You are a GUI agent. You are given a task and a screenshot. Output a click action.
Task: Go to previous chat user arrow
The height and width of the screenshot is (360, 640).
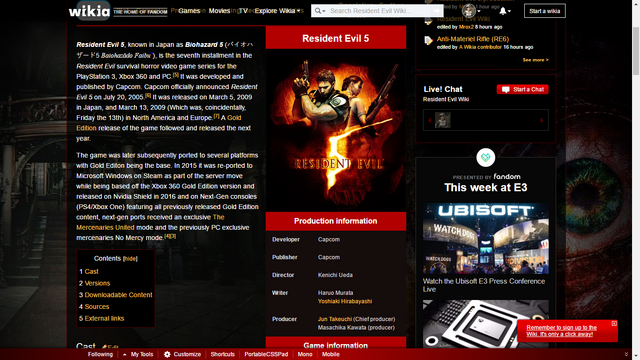[x=429, y=120]
